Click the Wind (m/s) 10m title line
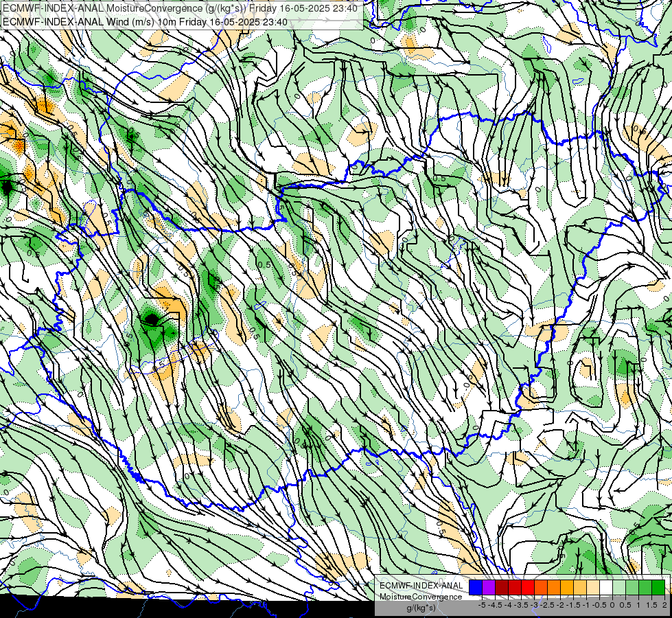Image resolution: width=672 pixels, height=618 pixels. click(x=145, y=22)
